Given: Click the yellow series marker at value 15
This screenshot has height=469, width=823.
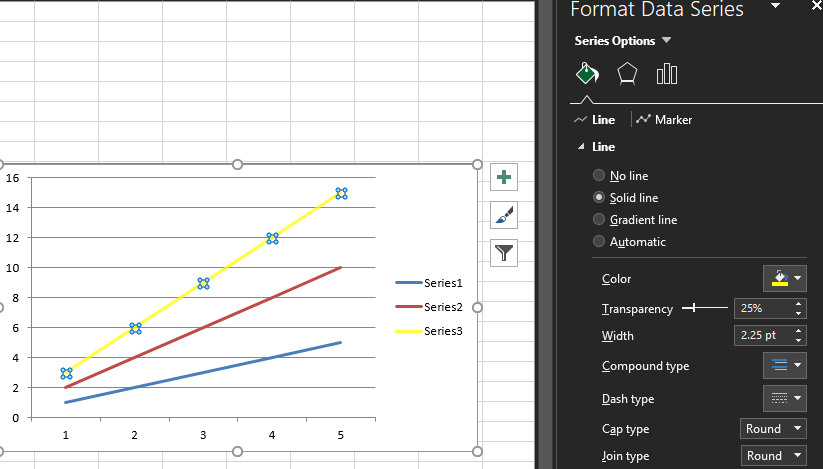Looking at the screenshot, I should click(x=341, y=194).
